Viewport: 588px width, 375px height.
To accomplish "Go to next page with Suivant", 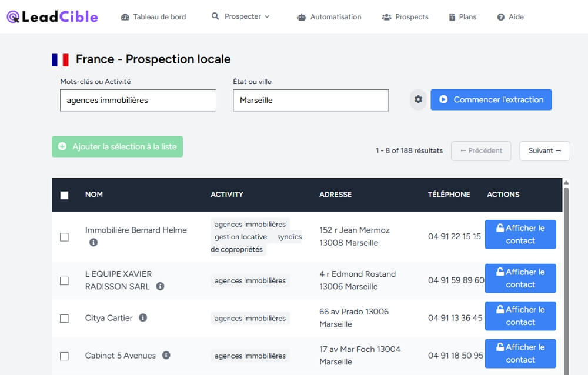I will [544, 150].
